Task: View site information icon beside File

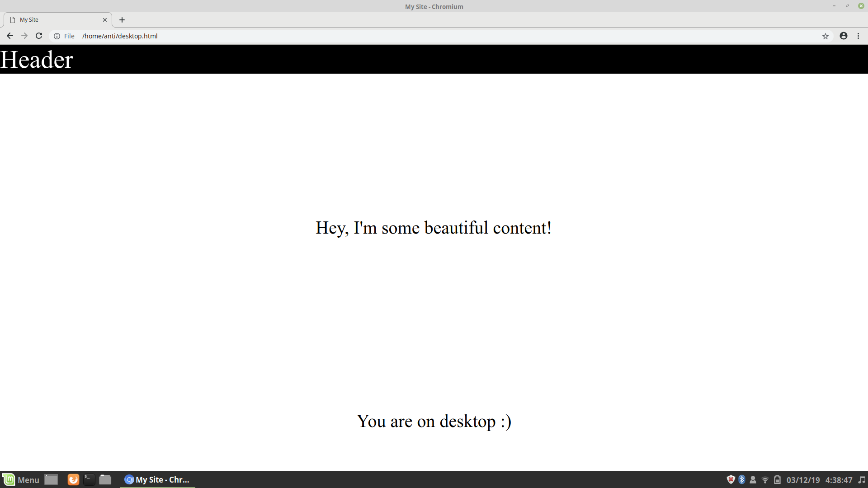Action: point(57,36)
